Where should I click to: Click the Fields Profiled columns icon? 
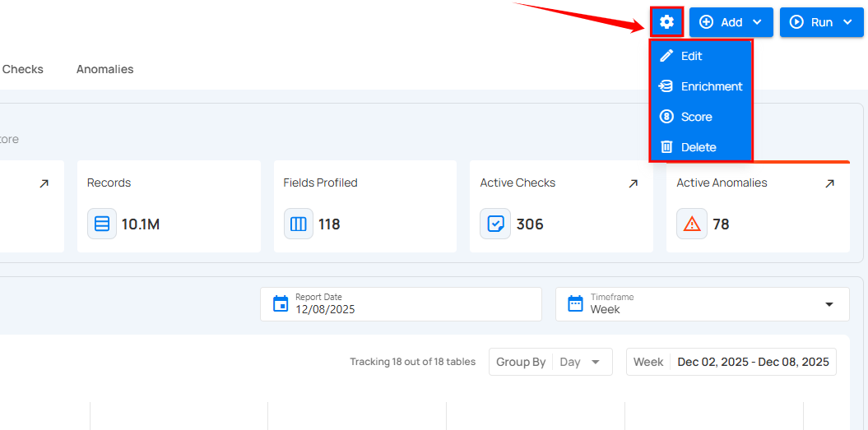(299, 224)
